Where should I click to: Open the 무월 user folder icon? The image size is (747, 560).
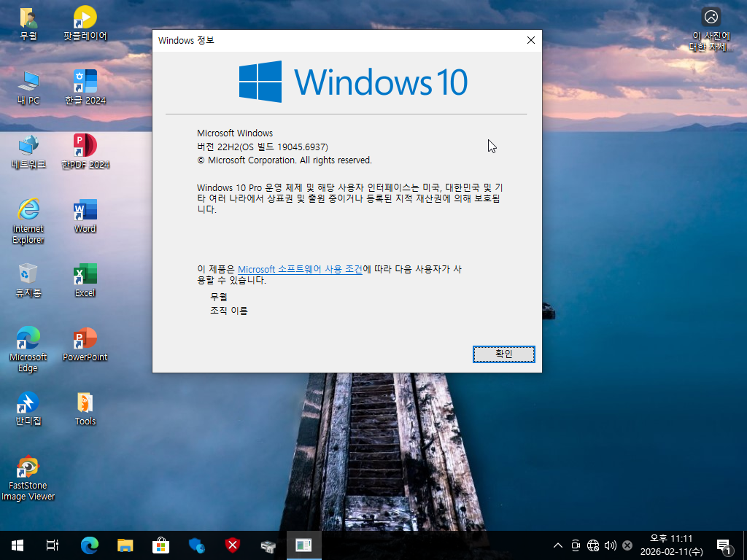pos(28,23)
